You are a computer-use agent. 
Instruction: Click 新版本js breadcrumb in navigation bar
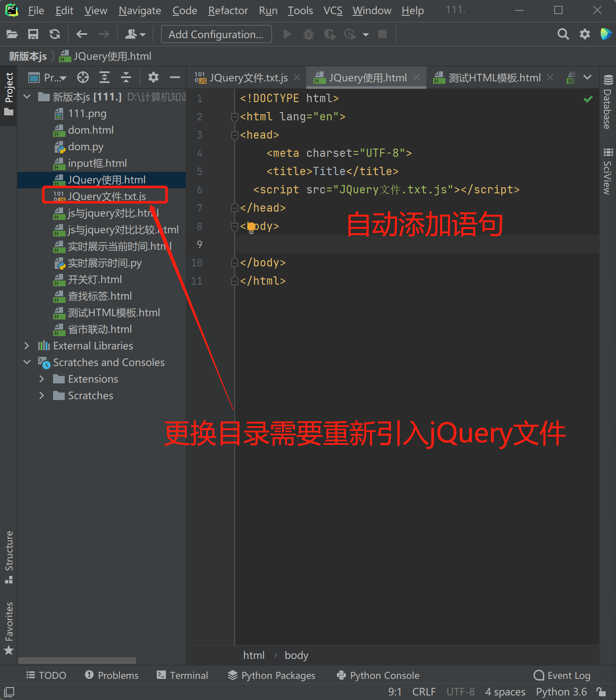click(28, 56)
